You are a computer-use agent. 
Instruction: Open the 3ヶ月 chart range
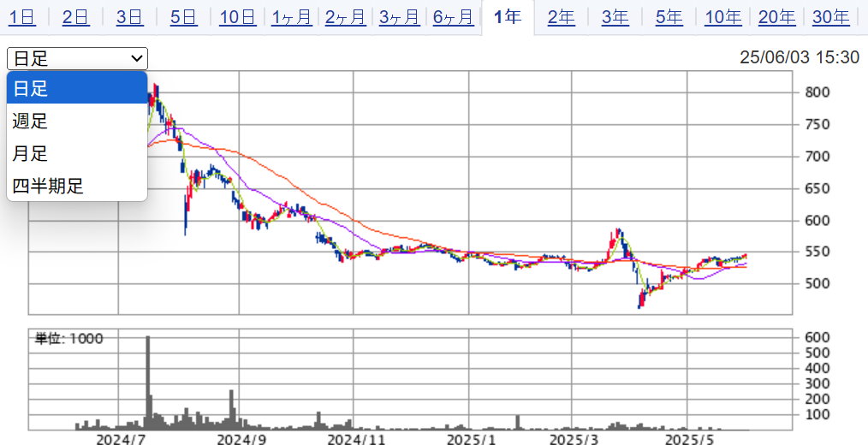point(400,17)
